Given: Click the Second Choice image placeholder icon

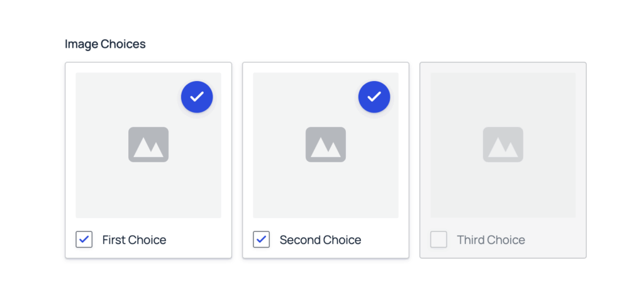Looking at the screenshot, I should pos(326,145).
